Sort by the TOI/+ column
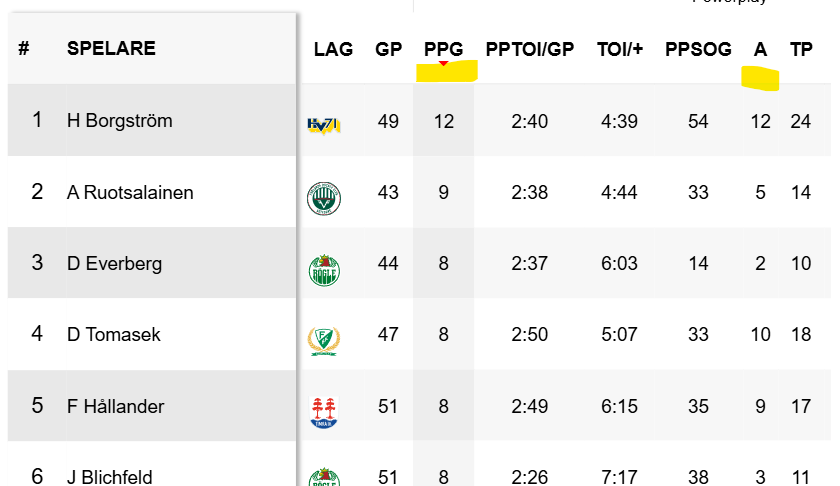The height and width of the screenshot is (486, 840). 620,49
